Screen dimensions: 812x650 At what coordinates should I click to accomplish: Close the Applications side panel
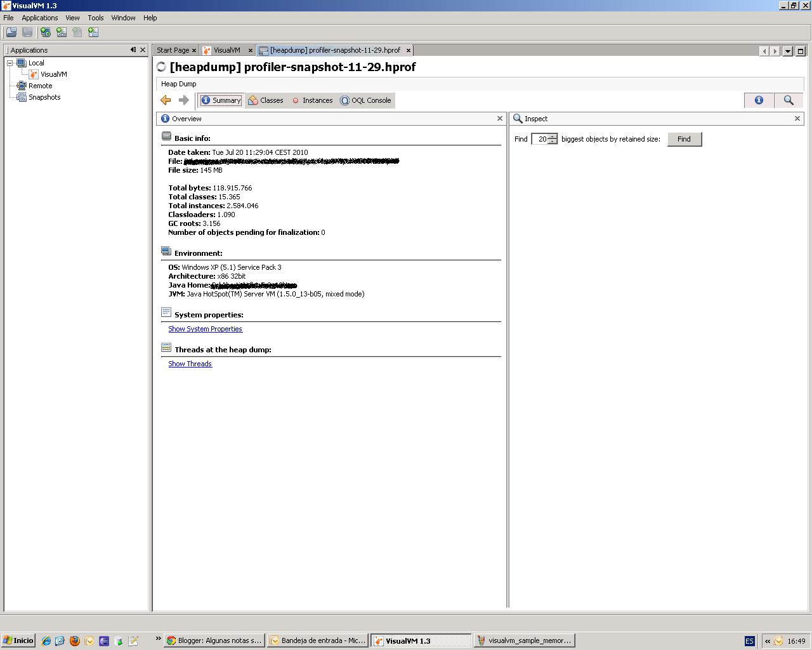click(x=143, y=50)
